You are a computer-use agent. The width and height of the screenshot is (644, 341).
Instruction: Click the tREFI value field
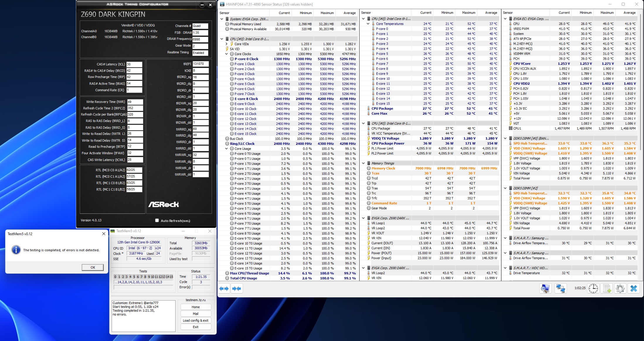pos(200,64)
